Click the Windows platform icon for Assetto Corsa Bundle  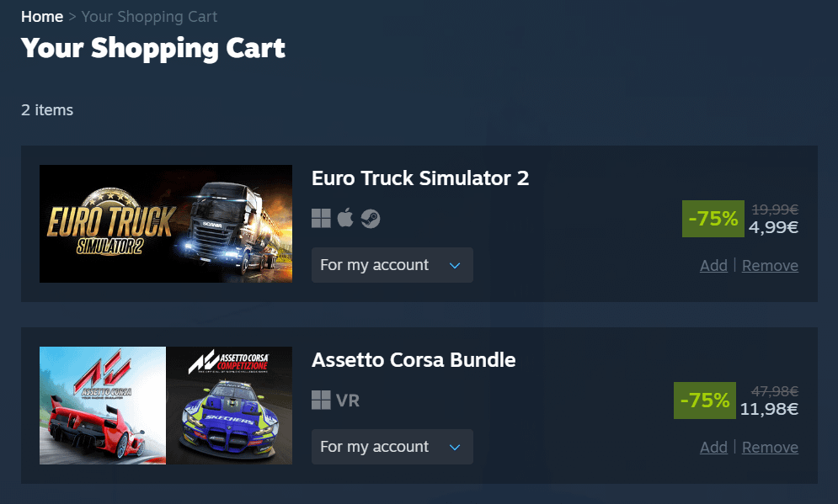pyautogui.click(x=321, y=400)
